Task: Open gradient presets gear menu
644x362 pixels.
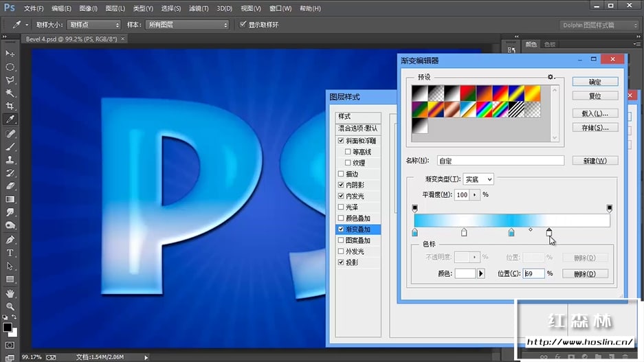Action: (x=551, y=77)
